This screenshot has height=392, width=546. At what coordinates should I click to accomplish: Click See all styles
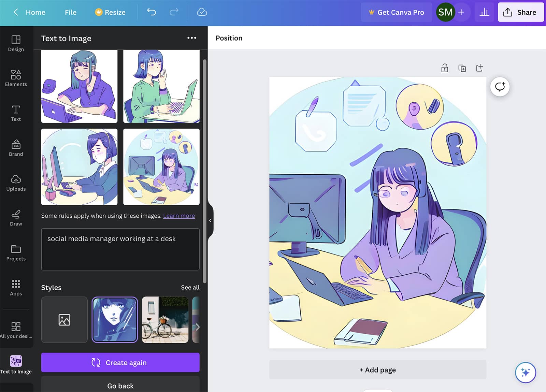[x=190, y=288]
